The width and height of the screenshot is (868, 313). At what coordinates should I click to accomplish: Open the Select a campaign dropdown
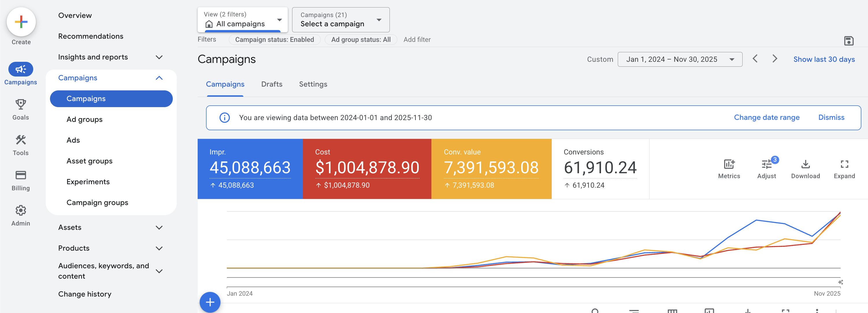[x=341, y=20]
